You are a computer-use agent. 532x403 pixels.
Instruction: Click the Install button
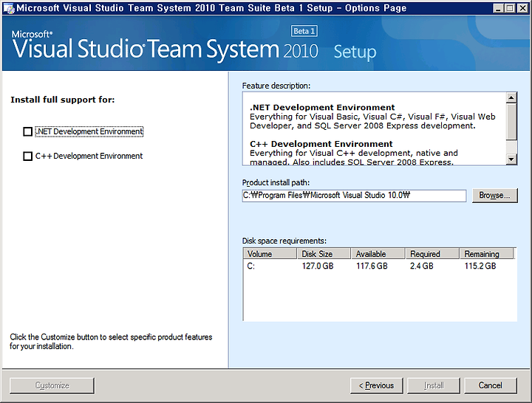click(x=434, y=386)
